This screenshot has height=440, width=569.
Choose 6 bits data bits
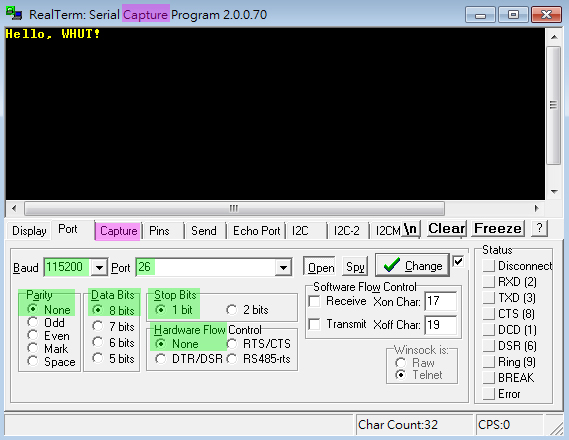click(x=113, y=342)
